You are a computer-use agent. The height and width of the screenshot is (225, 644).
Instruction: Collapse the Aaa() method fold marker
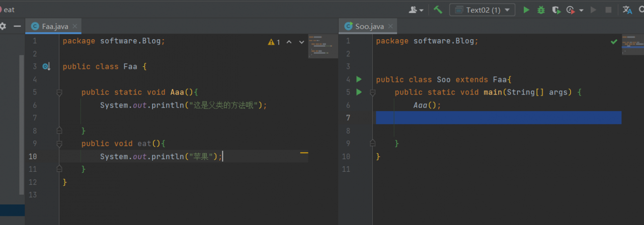[59, 92]
